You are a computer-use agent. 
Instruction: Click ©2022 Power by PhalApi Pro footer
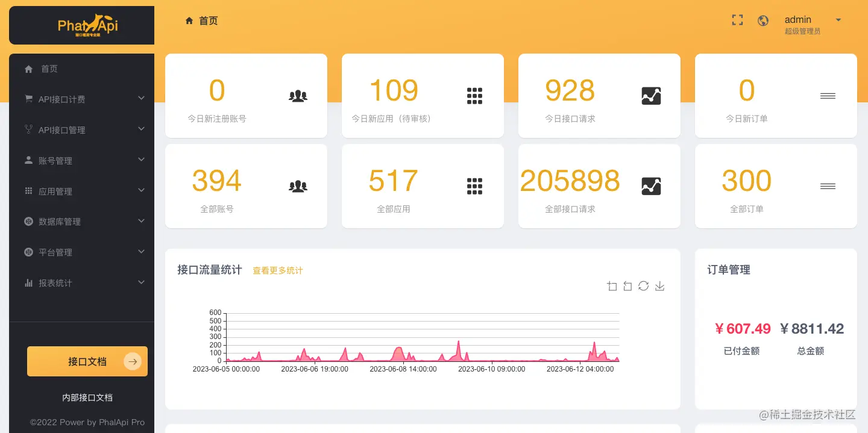pos(87,422)
